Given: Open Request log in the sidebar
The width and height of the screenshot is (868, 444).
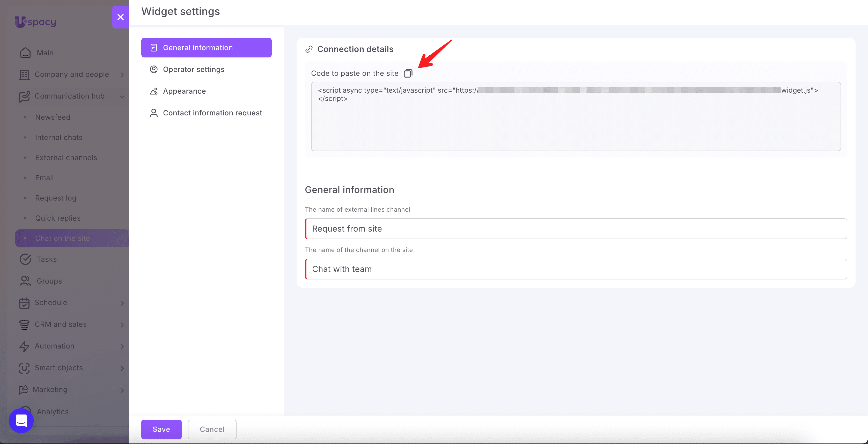Looking at the screenshot, I should click(x=56, y=198).
